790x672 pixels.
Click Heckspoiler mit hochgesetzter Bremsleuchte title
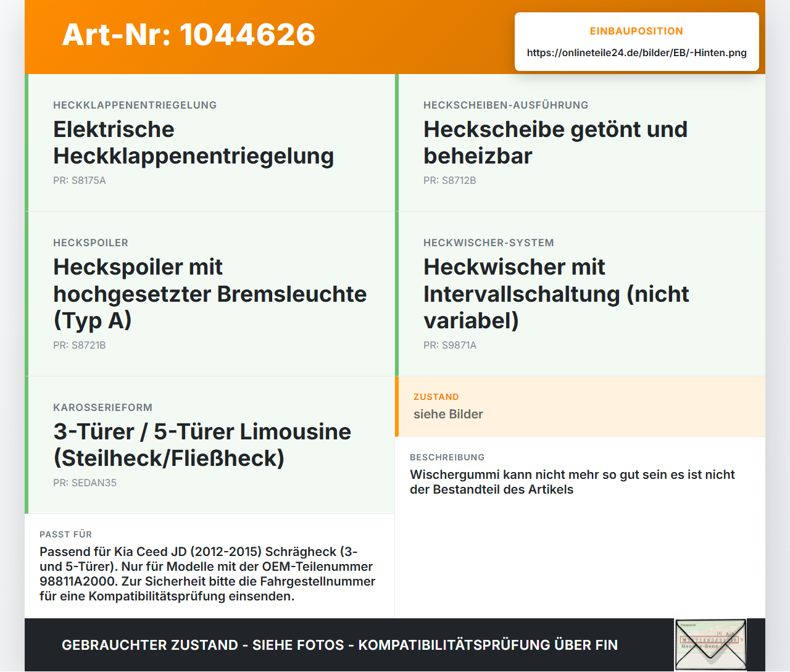pyautogui.click(x=210, y=294)
